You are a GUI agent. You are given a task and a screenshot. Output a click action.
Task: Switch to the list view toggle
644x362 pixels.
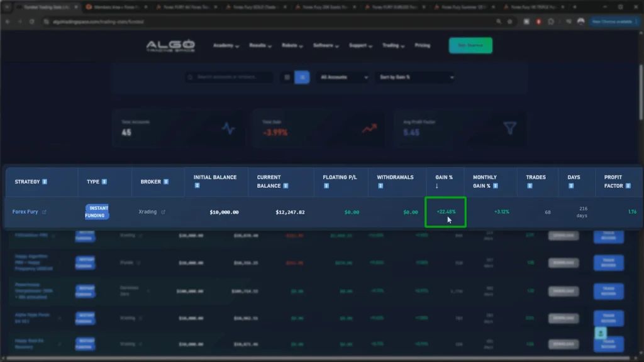287,77
